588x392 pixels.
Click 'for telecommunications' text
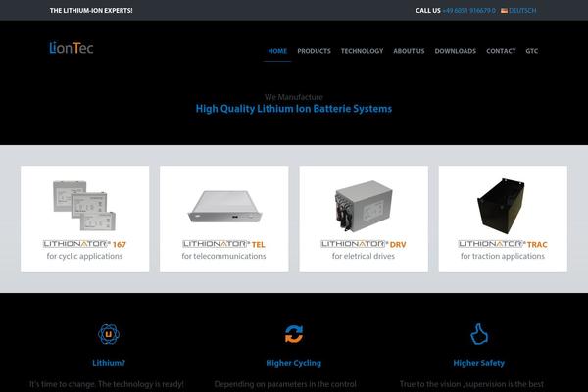coord(223,256)
